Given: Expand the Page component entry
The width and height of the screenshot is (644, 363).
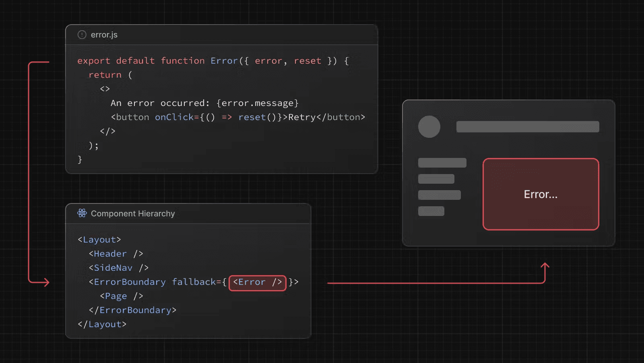Looking at the screenshot, I should click(x=121, y=296).
